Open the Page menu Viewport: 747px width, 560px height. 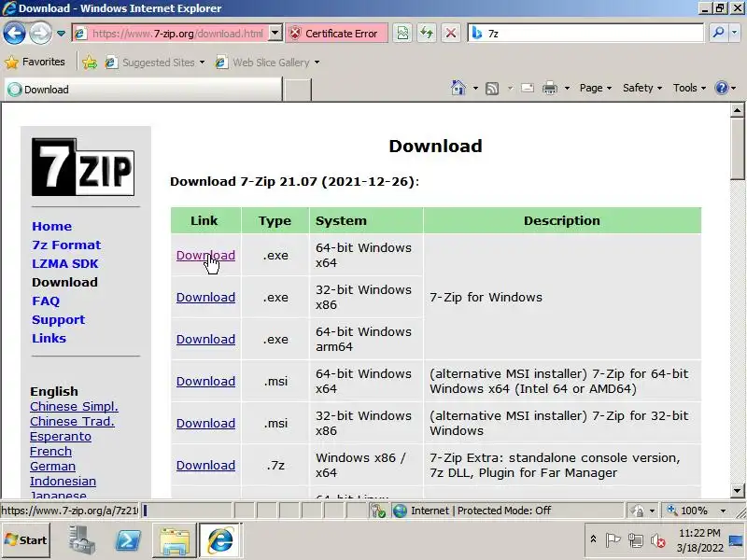pyautogui.click(x=595, y=88)
